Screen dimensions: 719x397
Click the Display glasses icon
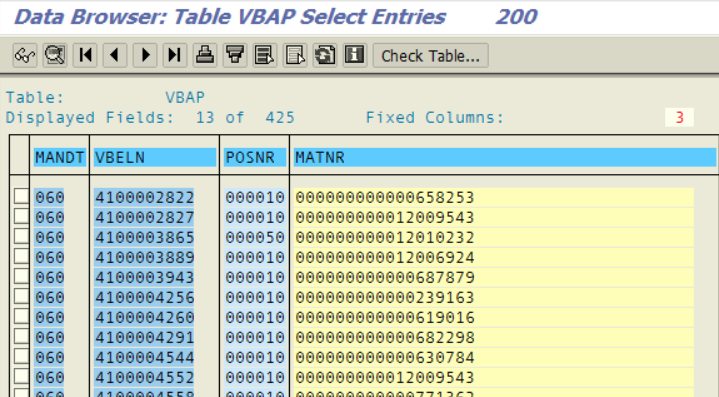tap(25, 55)
